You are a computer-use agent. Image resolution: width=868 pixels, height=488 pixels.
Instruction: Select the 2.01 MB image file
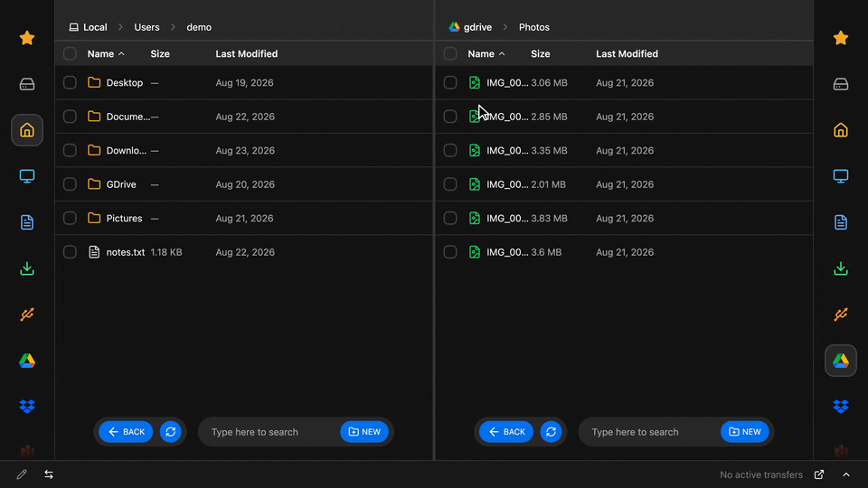pos(625,184)
